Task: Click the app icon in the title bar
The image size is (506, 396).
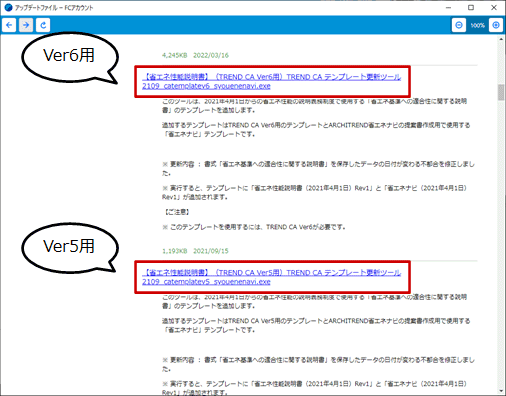Action: click(x=8, y=7)
